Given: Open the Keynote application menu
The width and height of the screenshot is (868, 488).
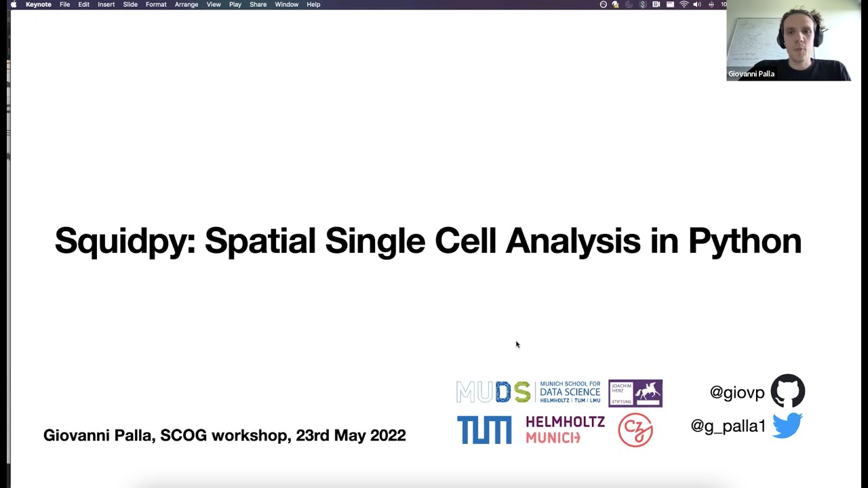Looking at the screenshot, I should tap(39, 4).
